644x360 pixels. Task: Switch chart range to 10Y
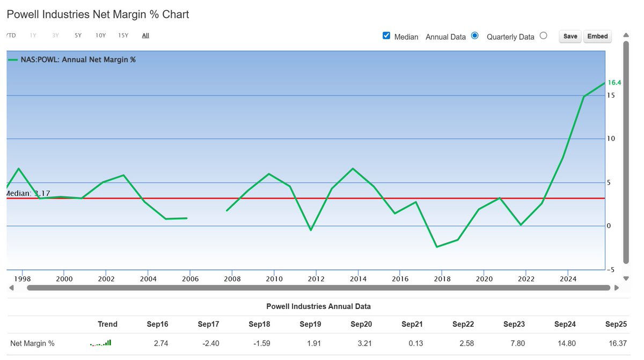[x=100, y=35]
